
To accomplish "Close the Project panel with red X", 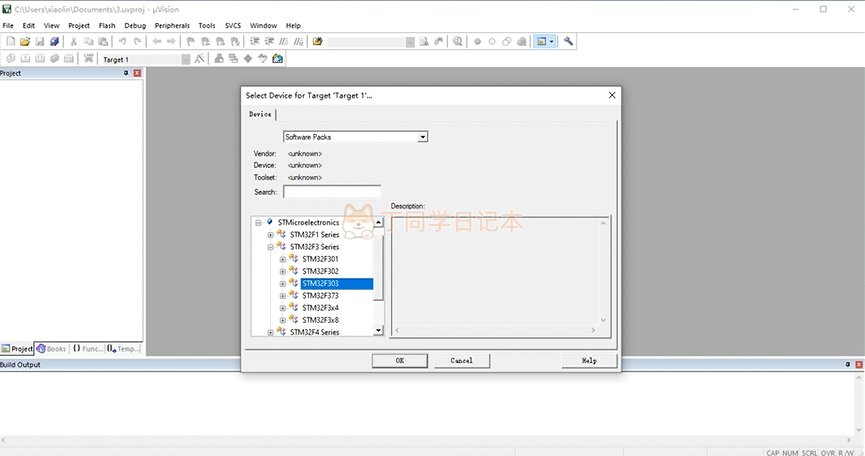I will [137, 73].
